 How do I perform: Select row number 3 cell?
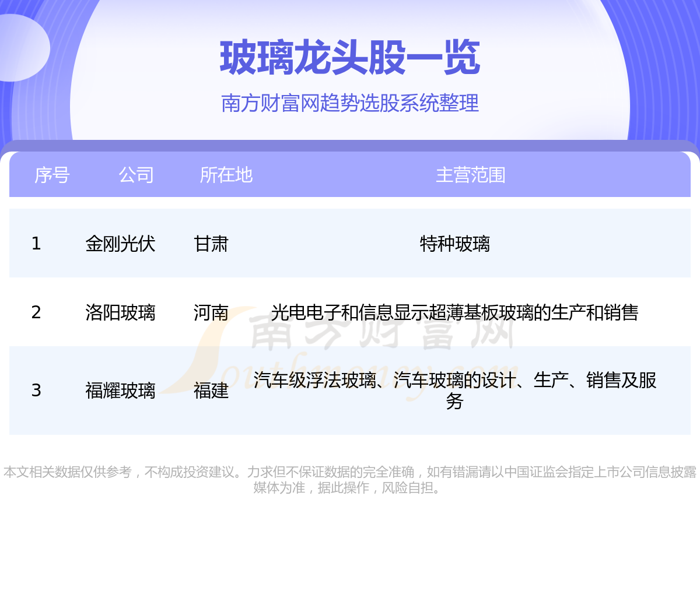(36, 390)
